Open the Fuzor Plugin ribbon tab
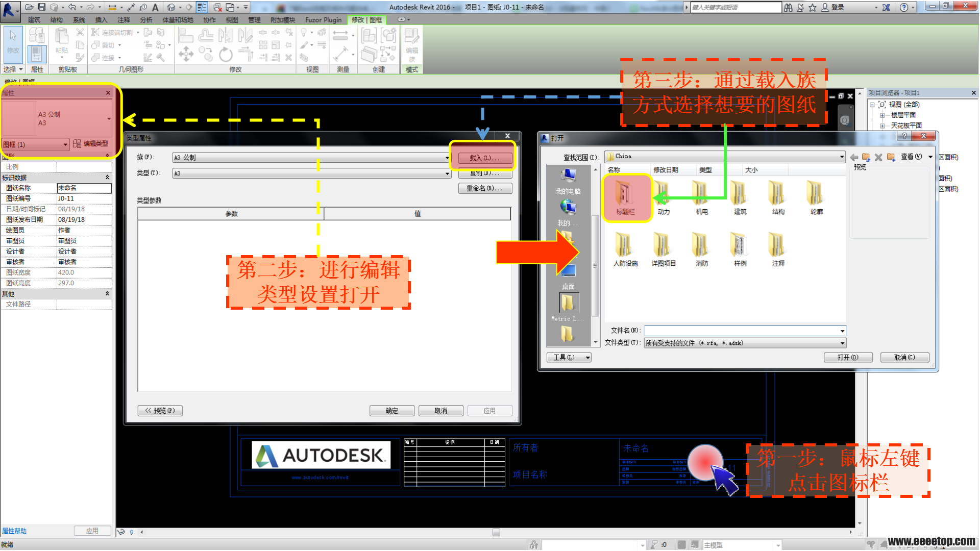 (323, 20)
